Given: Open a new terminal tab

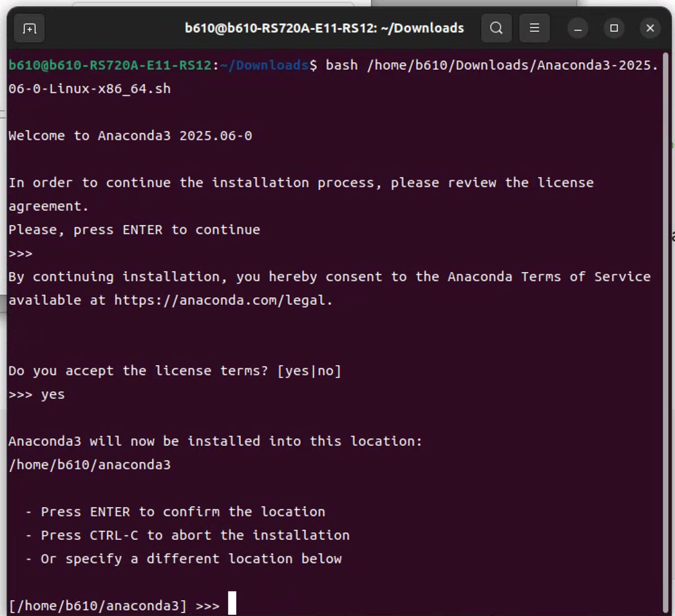Looking at the screenshot, I should 30,28.
